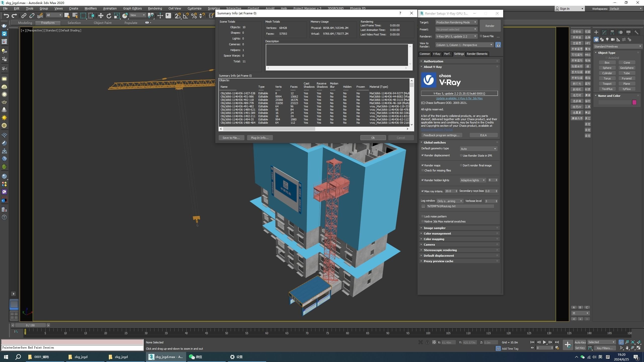Viewport: 644px width, 362px height.
Task: Open the Adaptive lights dropdown
Action: (472, 180)
